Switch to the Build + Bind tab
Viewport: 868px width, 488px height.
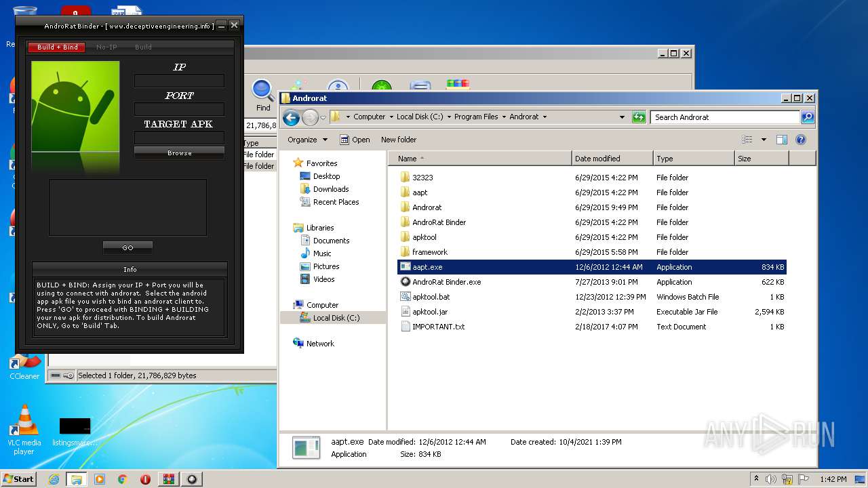coord(58,47)
